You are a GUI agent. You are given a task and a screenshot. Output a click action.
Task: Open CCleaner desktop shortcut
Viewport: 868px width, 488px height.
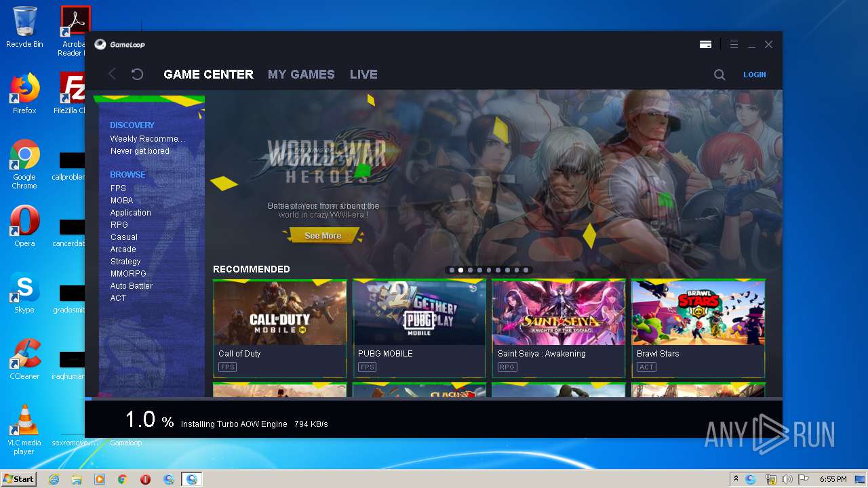[24, 359]
